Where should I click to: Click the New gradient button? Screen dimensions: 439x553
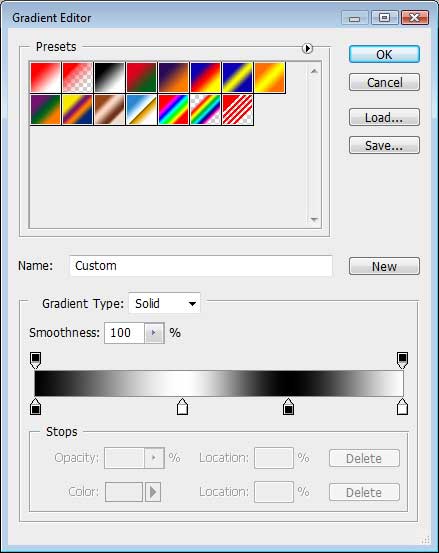coord(384,266)
